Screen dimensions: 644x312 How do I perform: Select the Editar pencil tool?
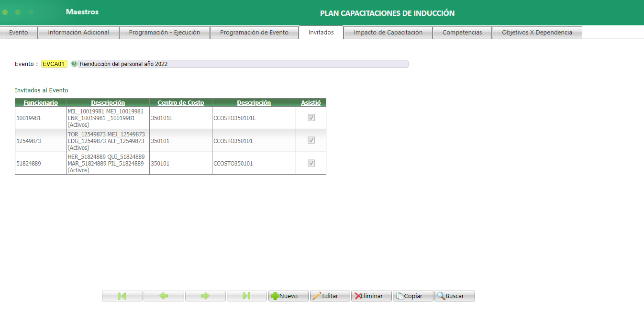point(330,295)
